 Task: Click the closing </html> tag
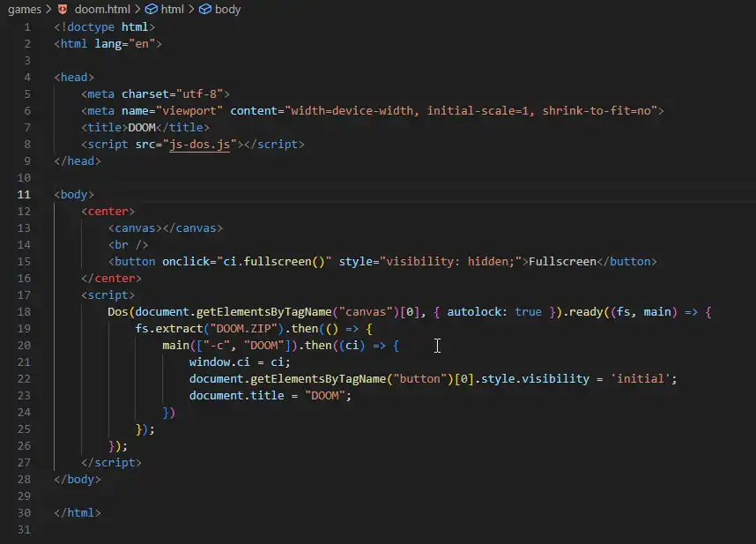(x=78, y=512)
